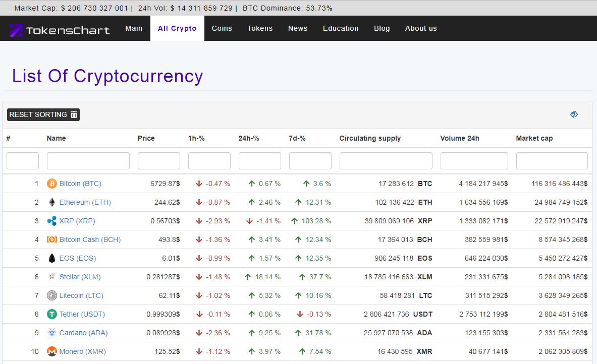Click the Bitcoin Cash icon

(x=52, y=239)
